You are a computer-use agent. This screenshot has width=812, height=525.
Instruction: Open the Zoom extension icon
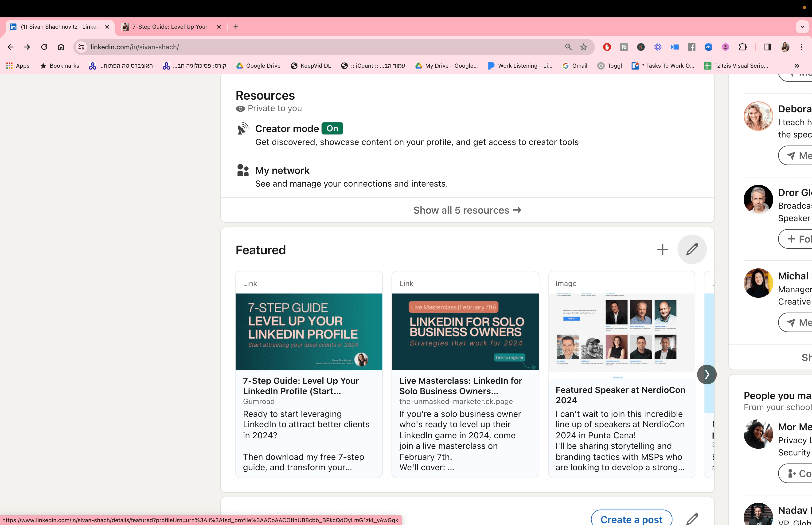point(708,47)
